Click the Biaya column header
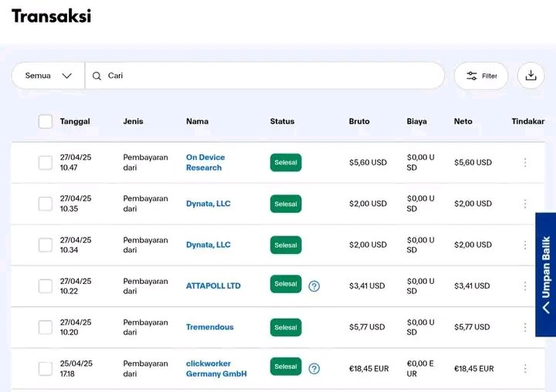This screenshot has width=556, height=392. point(417,122)
